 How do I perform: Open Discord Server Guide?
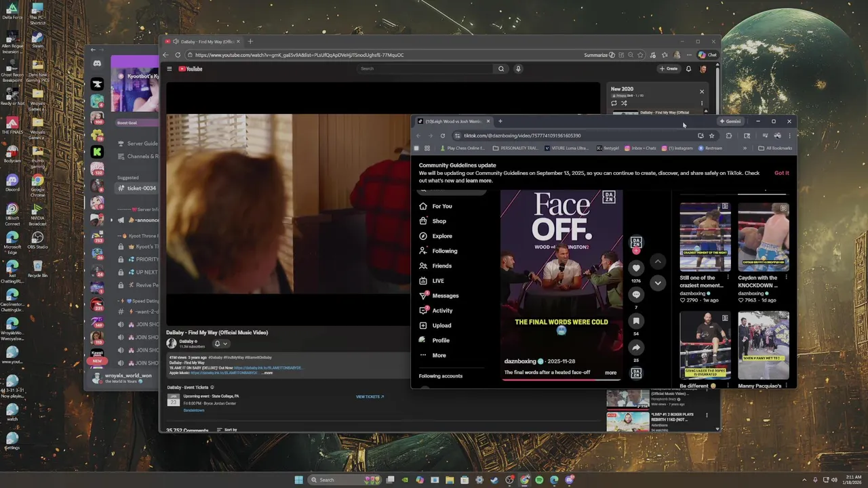[x=138, y=144]
